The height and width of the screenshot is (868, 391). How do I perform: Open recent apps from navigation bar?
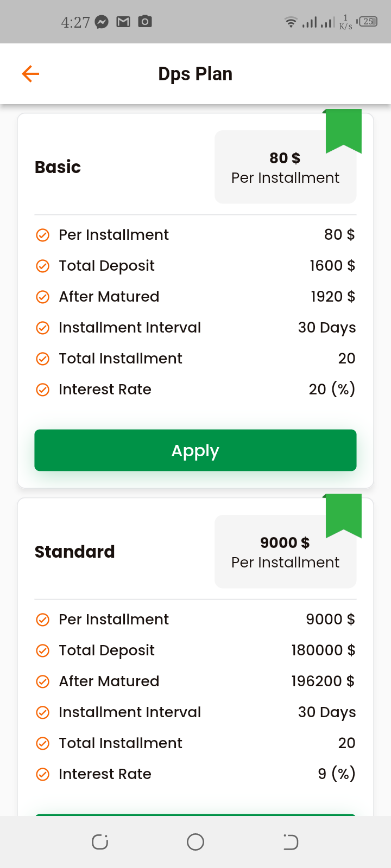pos(100,842)
